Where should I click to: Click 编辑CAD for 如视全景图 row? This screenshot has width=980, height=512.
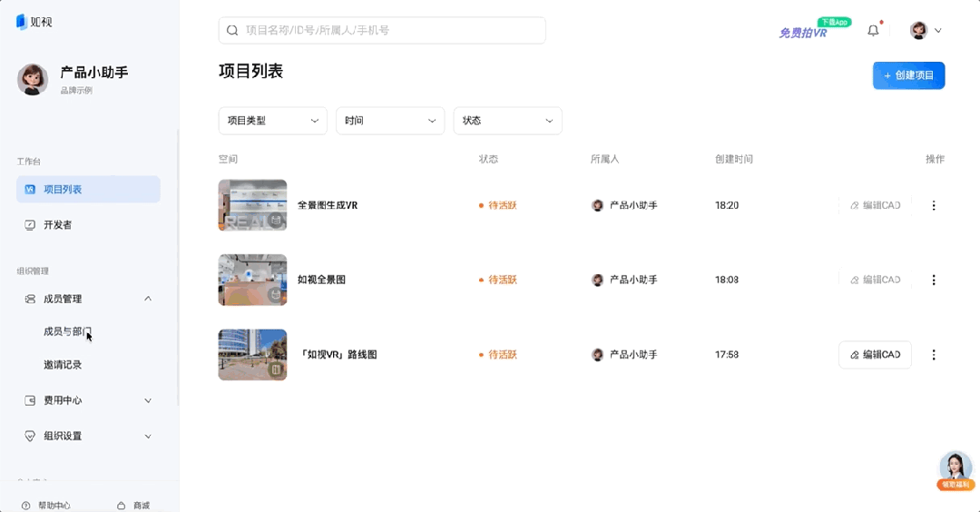[875, 280]
